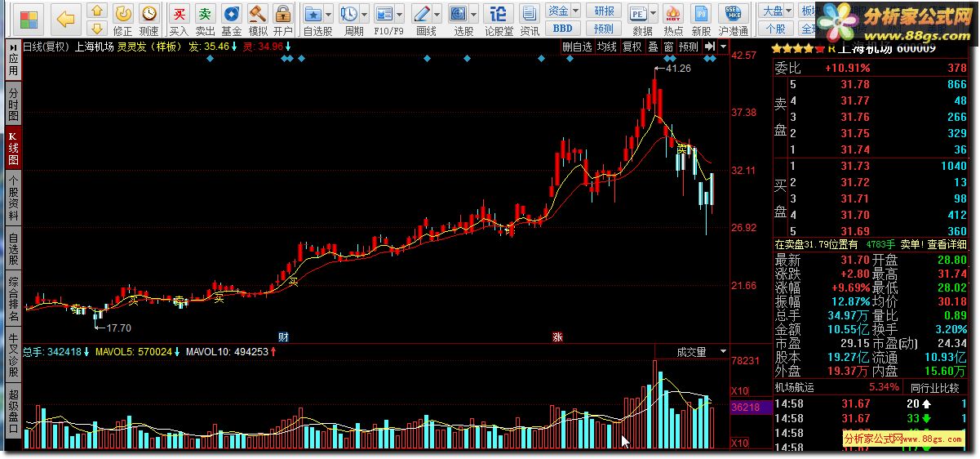
Task: Expand the 周期 period dropdown arrow
Action: [364, 15]
